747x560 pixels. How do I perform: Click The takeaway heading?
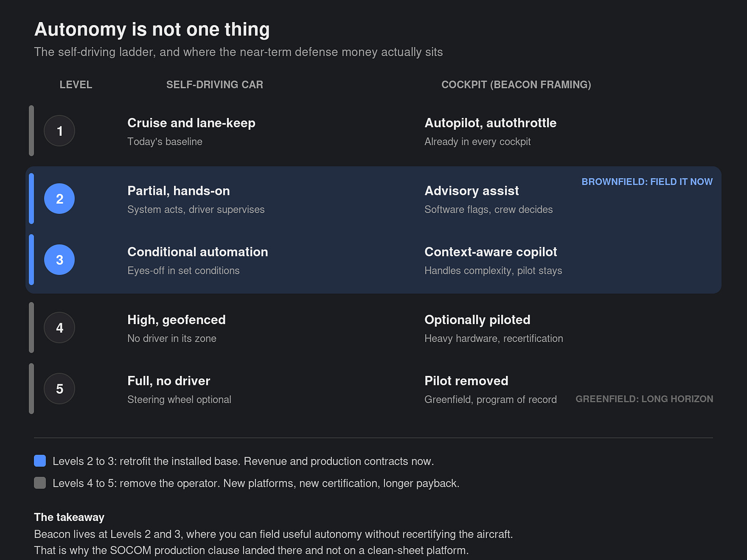pyautogui.click(x=69, y=517)
